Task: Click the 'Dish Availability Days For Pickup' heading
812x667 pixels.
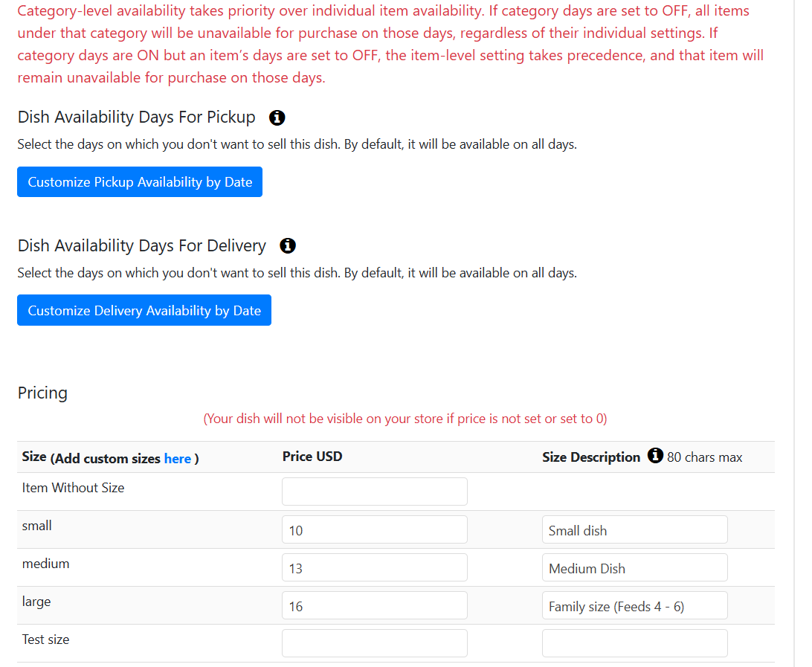Action: [136, 117]
